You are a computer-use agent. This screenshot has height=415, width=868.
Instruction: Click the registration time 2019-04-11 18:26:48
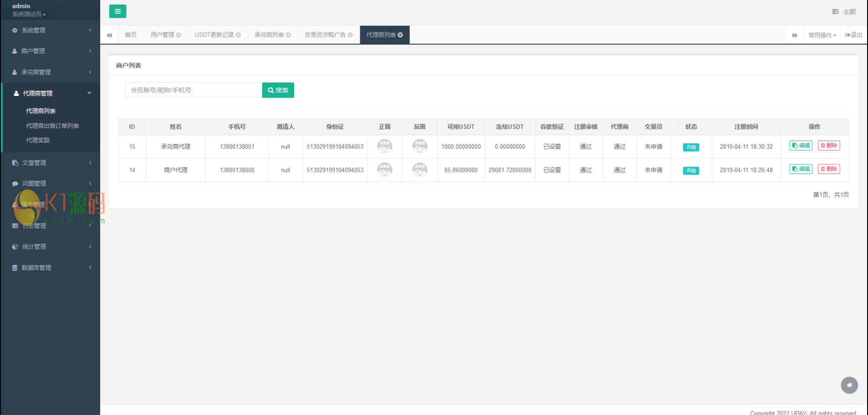point(746,170)
